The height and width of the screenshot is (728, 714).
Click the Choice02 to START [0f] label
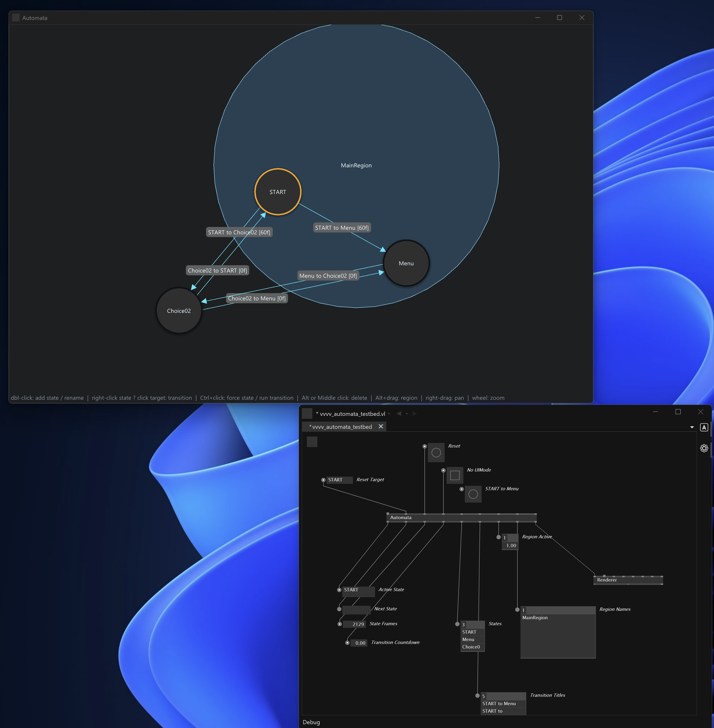[217, 270]
